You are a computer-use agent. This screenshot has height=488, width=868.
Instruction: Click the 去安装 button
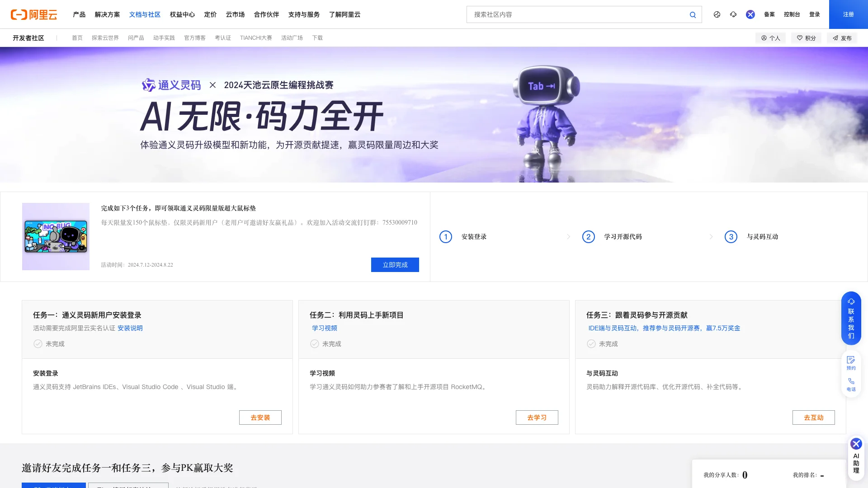[x=260, y=418]
